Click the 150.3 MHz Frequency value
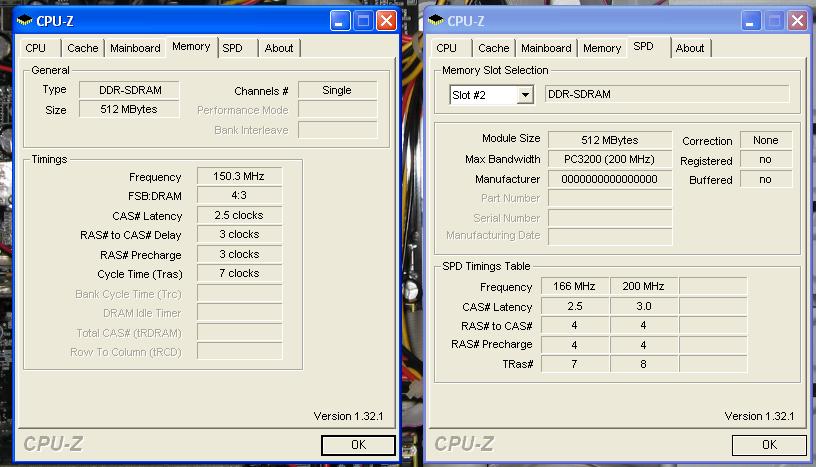The image size is (816, 467). coord(239,176)
